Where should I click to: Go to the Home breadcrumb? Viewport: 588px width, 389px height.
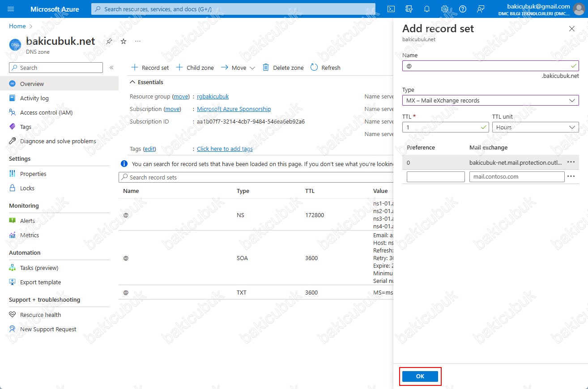coord(17,26)
